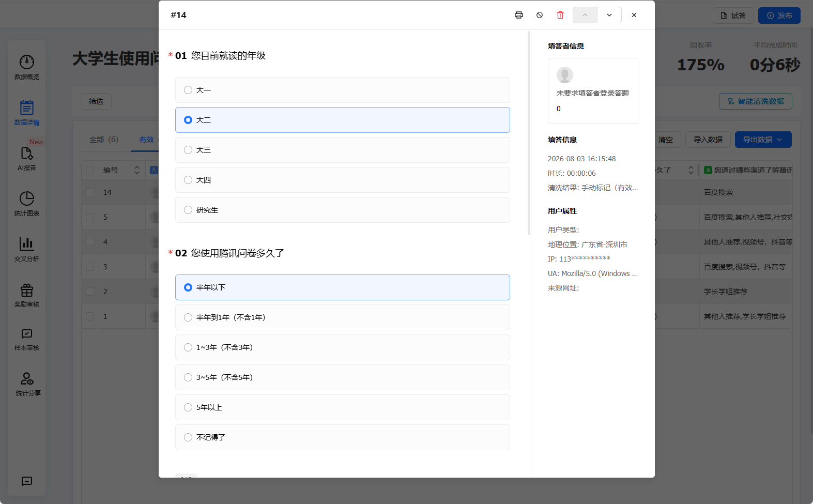The width and height of the screenshot is (813, 504).
Task: Open 奖励审核 in the left sidebar
Action: click(27, 295)
